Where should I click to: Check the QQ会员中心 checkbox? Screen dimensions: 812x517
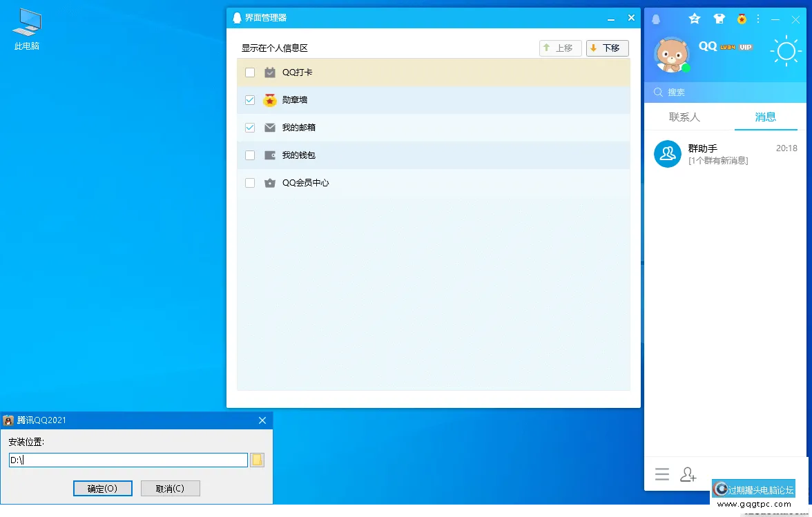tap(249, 183)
